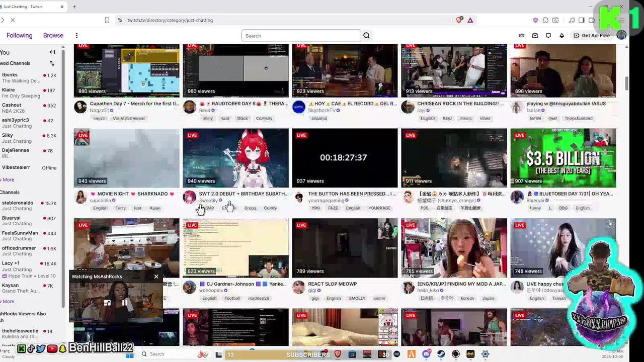Switch to the Following tab
The height and width of the screenshot is (362, 644).
pyautogui.click(x=19, y=36)
